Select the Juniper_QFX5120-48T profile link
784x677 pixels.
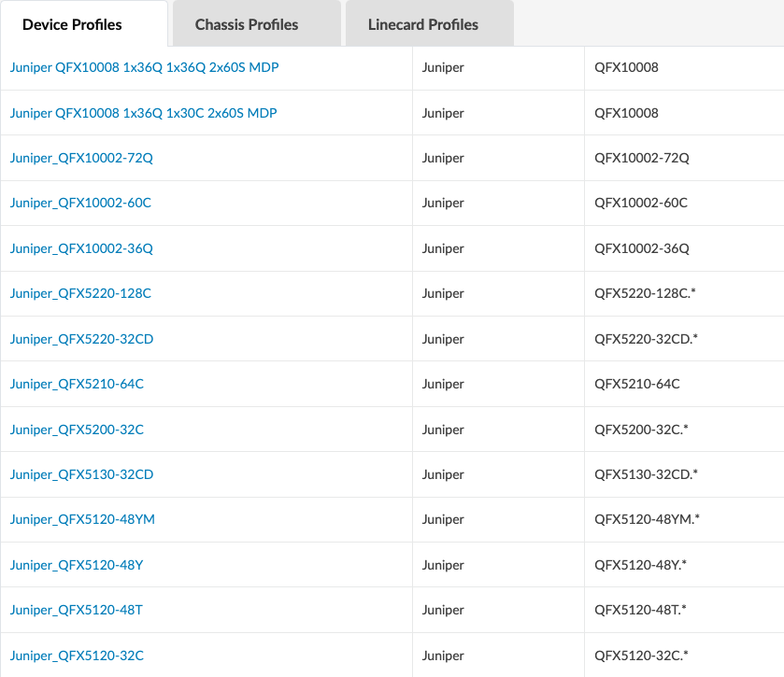coord(77,610)
